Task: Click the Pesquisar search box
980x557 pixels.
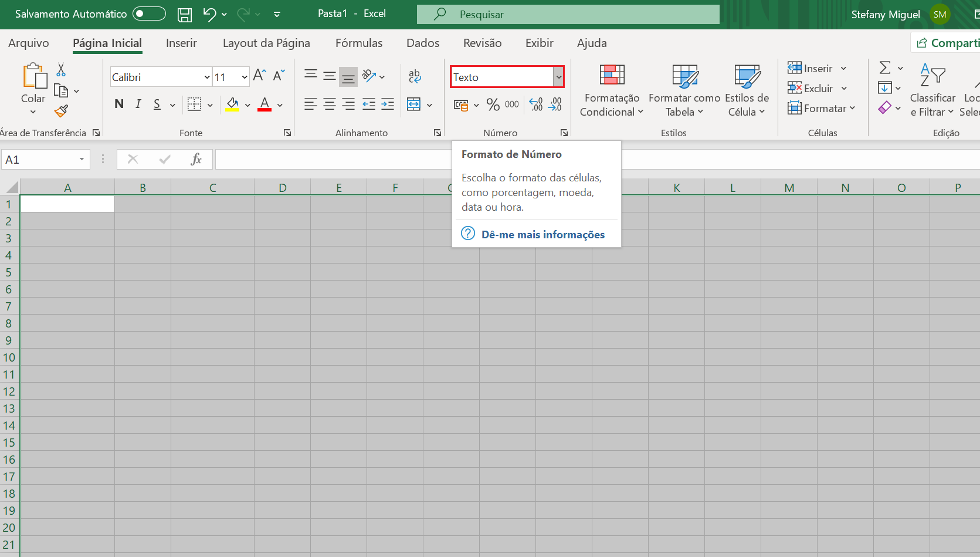Action: [x=568, y=14]
